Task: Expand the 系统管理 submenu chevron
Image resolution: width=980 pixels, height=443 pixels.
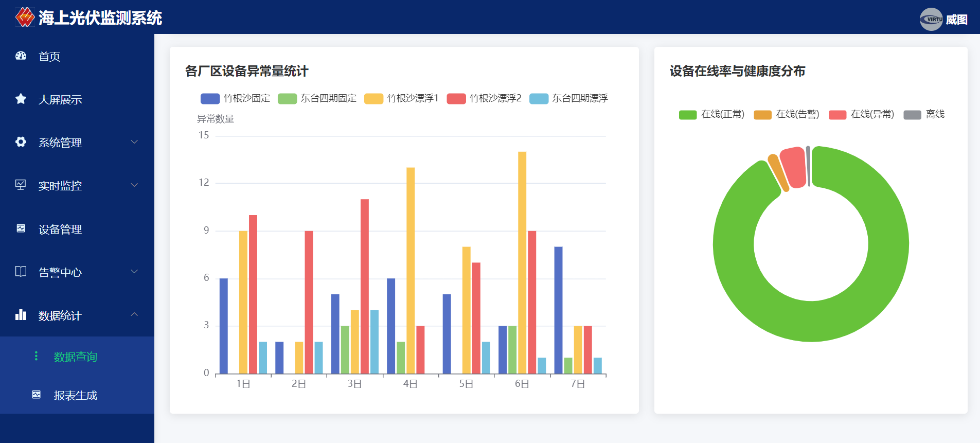Action: click(x=134, y=142)
